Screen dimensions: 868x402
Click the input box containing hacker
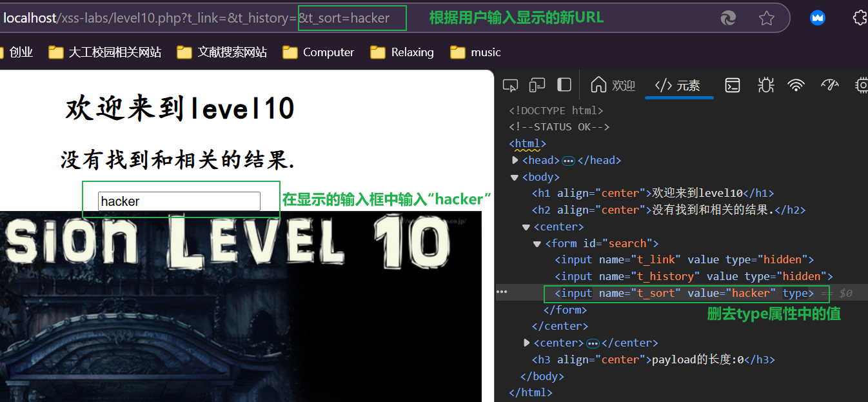(x=179, y=201)
